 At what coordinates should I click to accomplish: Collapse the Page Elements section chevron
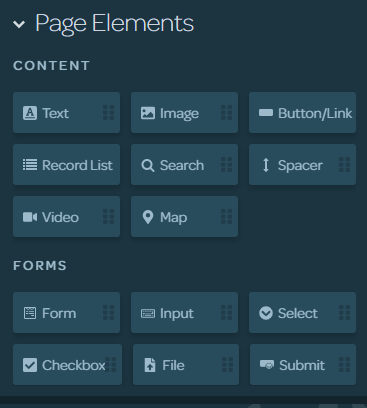click(19, 24)
